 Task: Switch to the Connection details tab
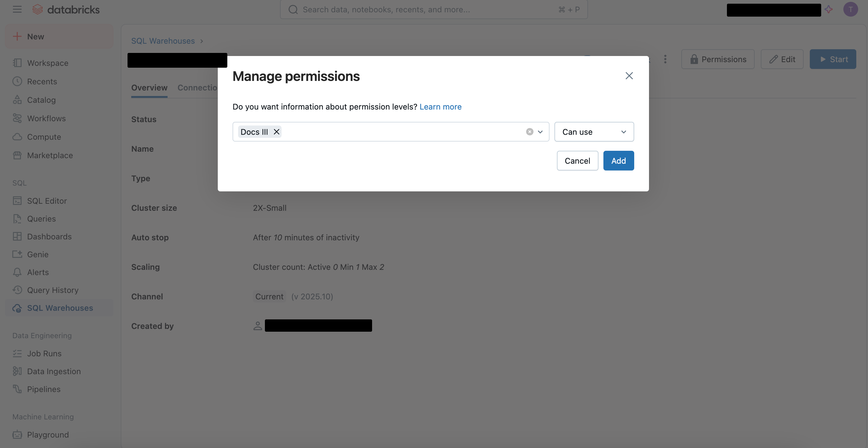(197, 87)
